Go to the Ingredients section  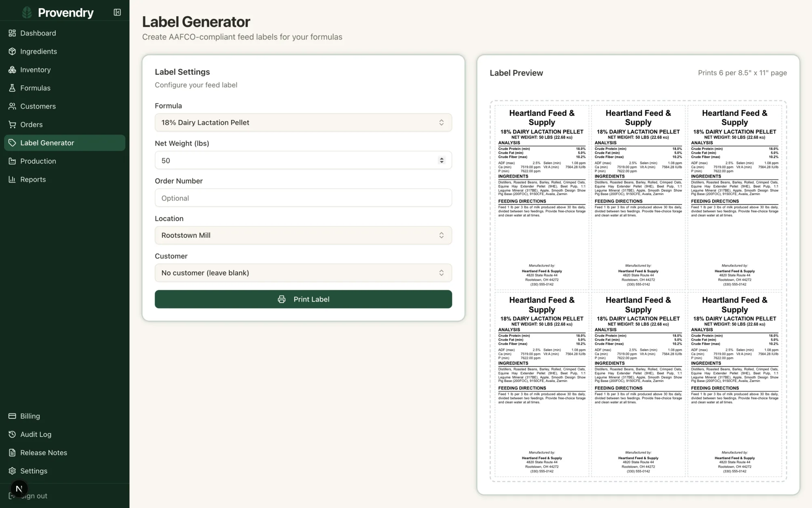coord(65,51)
